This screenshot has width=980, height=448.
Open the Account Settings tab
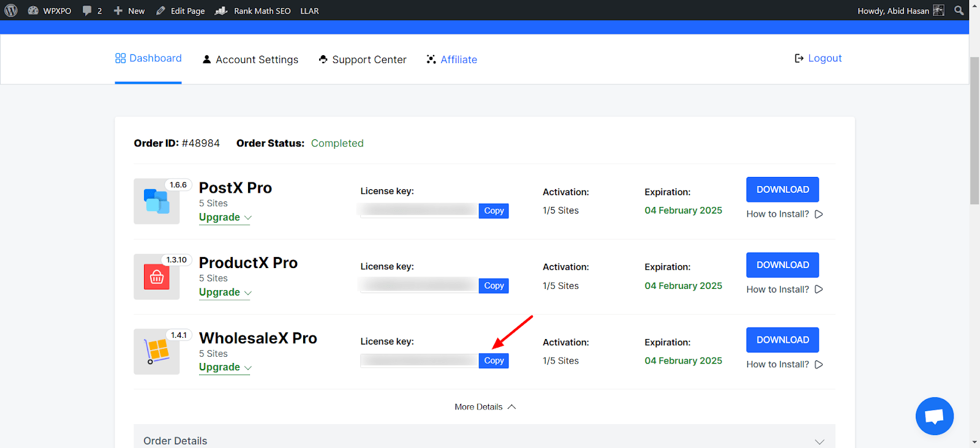pos(250,59)
